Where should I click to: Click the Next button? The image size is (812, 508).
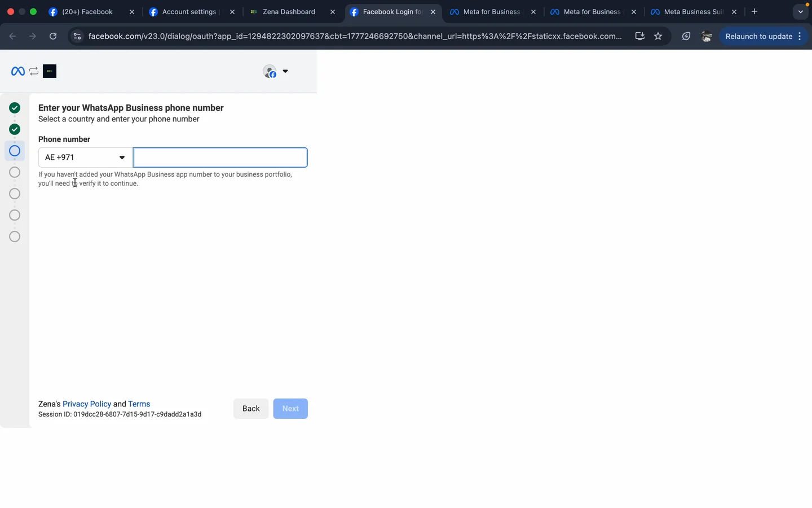click(290, 409)
